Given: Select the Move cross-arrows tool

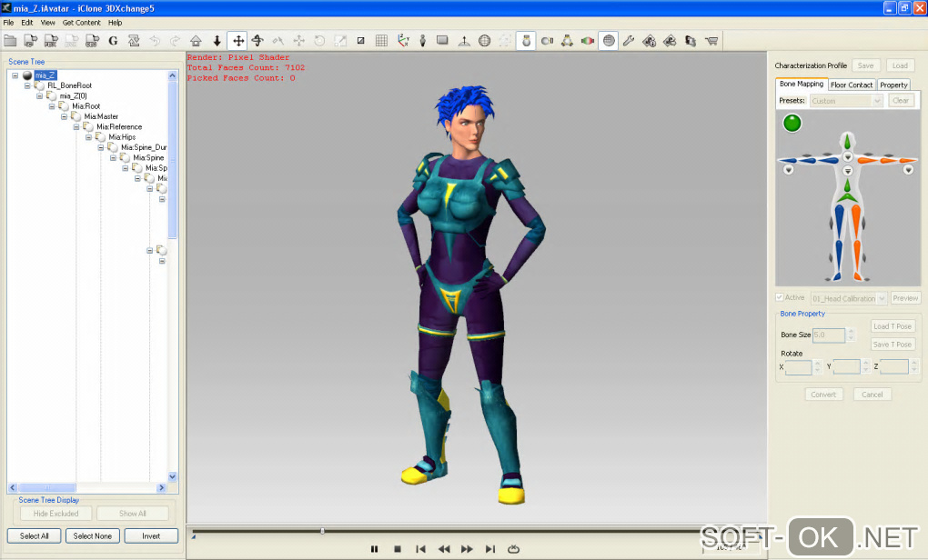Looking at the screenshot, I should coord(238,41).
